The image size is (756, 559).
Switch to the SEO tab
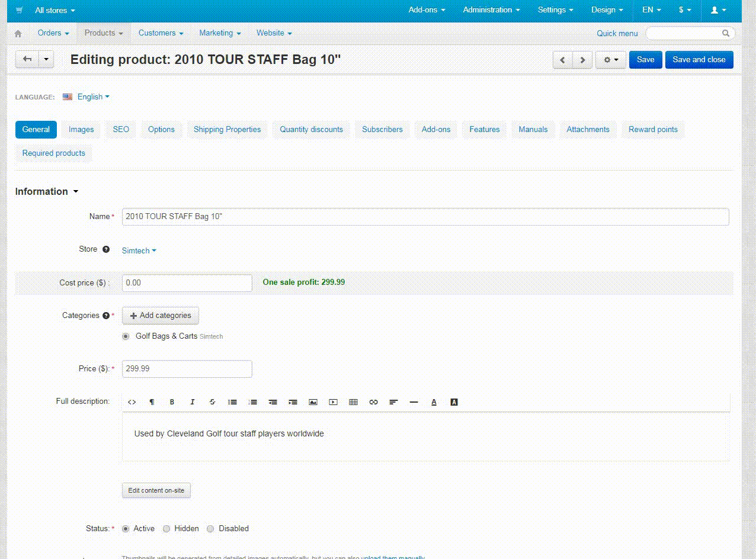pos(121,130)
